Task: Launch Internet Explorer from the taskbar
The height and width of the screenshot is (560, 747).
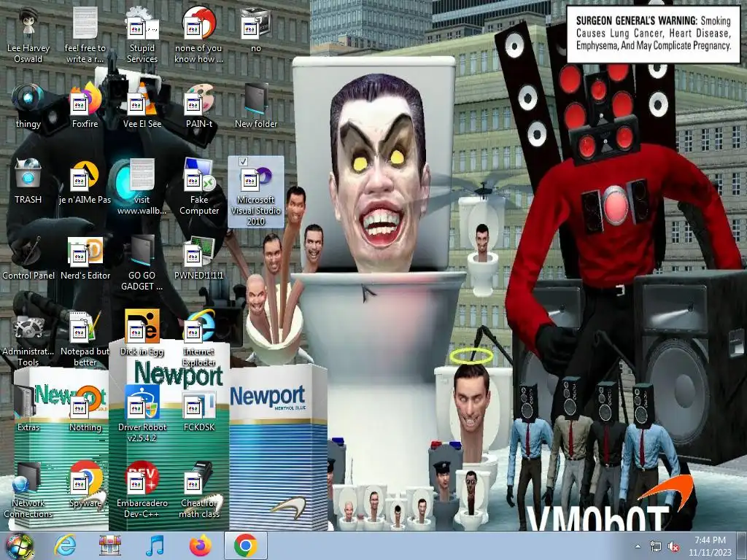Action: (x=65, y=545)
